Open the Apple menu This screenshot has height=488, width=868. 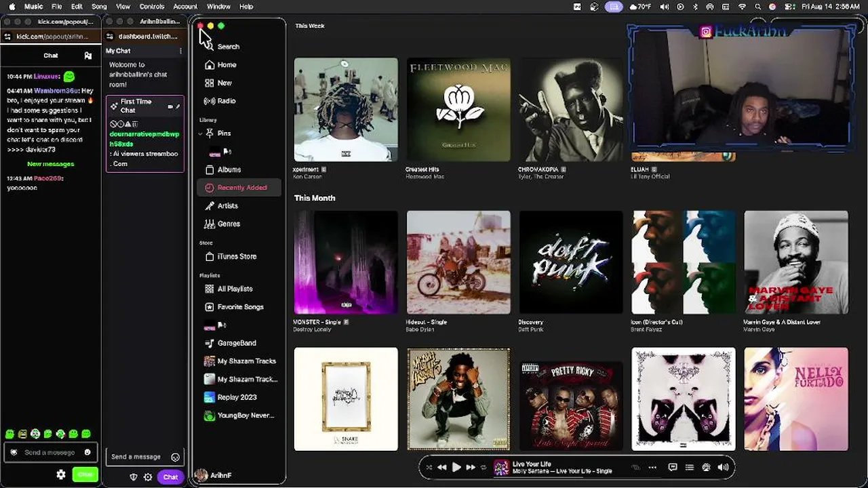pyautogui.click(x=12, y=7)
